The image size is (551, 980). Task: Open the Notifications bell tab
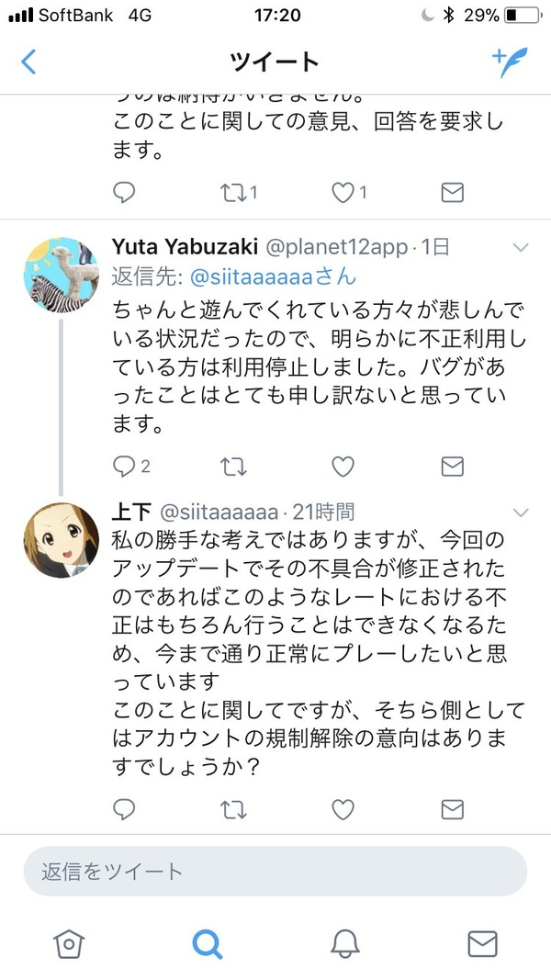345,944
